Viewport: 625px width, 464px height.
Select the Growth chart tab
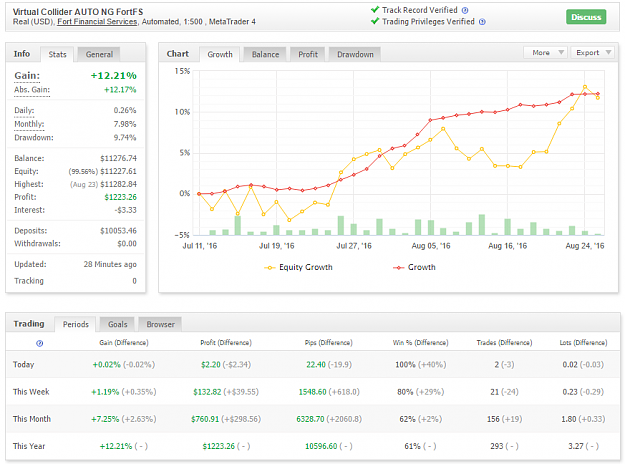point(220,55)
